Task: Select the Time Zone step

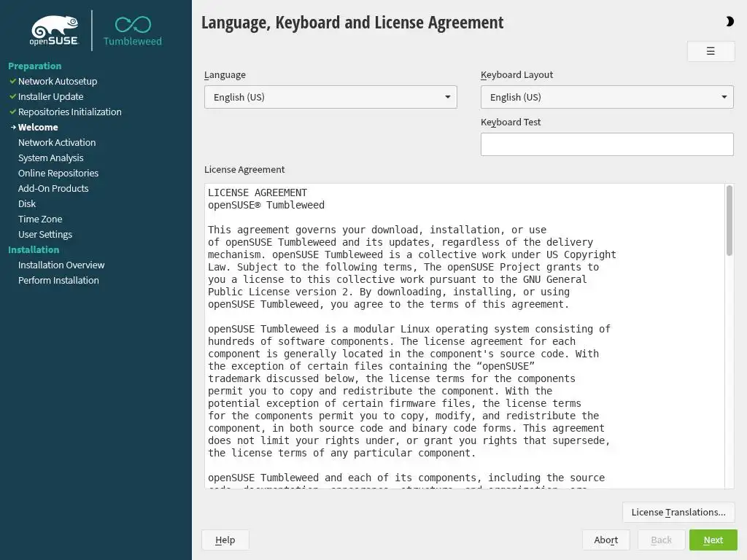Action: click(x=40, y=219)
